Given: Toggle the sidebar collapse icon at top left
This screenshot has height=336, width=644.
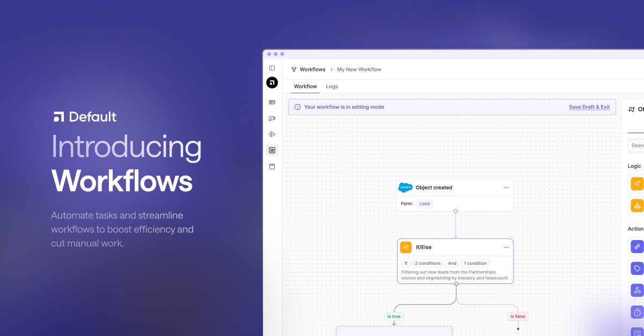Looking at the screenshot, I should [x=272, y=68].
